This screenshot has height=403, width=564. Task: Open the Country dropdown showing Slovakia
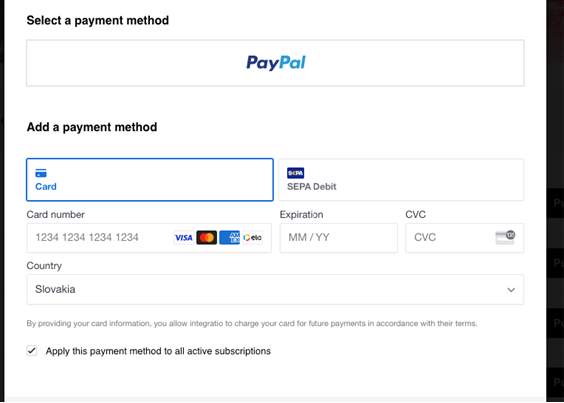tap(275, 289)
